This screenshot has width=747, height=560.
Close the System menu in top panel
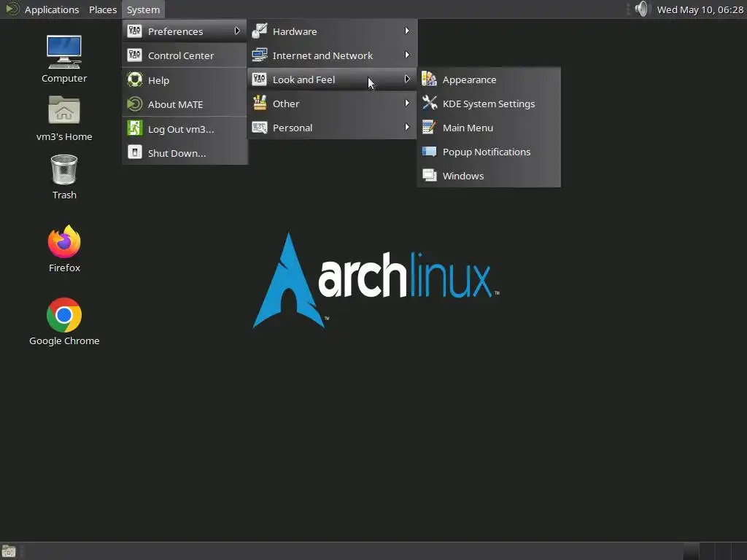tap(143, 9)
